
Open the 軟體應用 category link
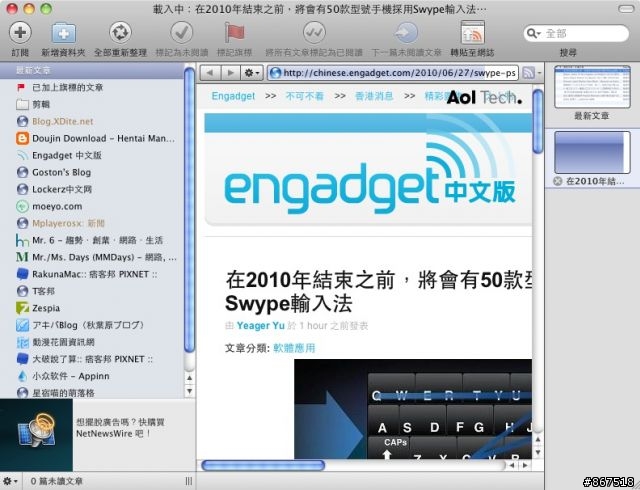click(x=294, y=348)
